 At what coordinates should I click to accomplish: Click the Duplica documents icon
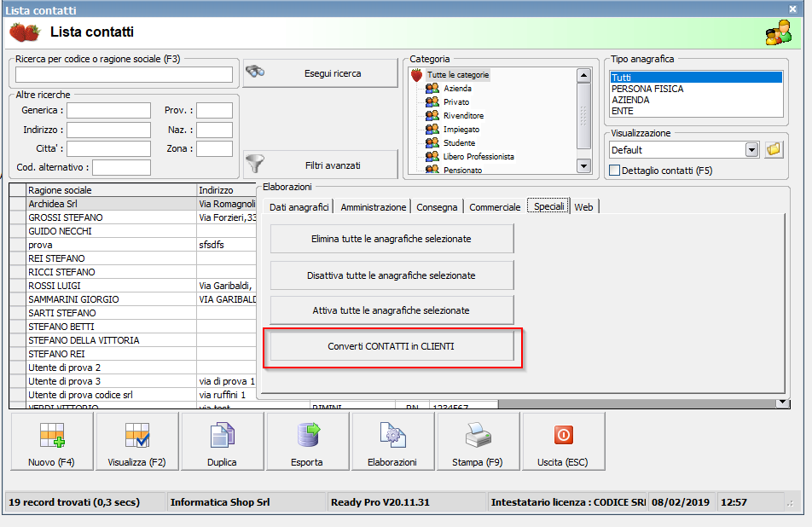pyautogui.click(x=222, y=435)
